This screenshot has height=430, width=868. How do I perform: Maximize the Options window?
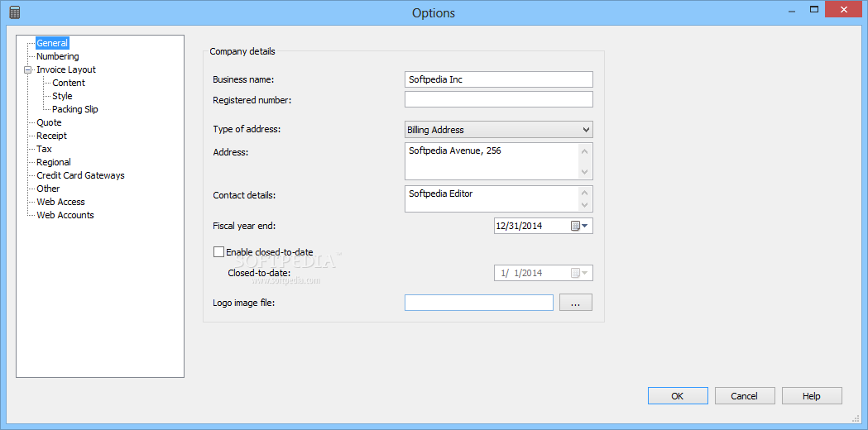pos(813,9)
